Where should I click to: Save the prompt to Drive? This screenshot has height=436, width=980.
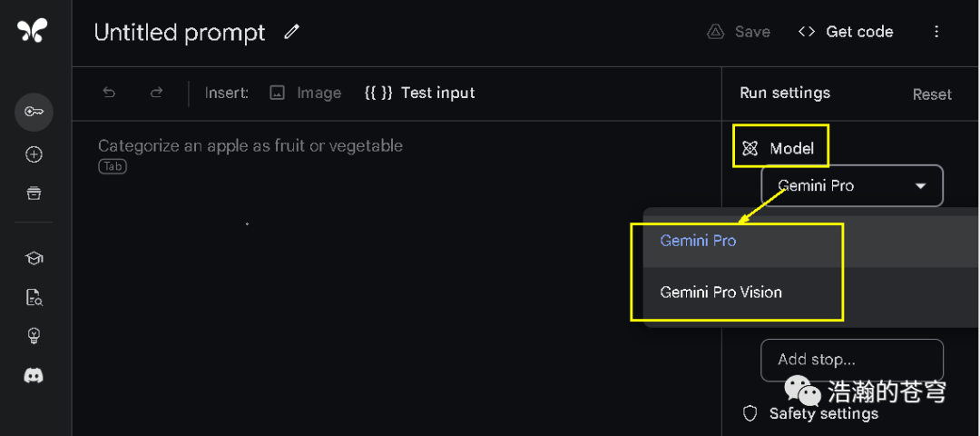point(739,32)
